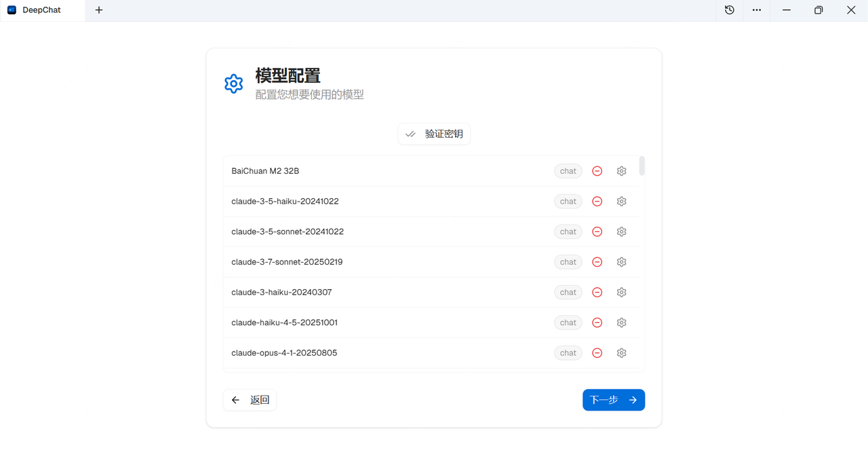Select the claude-3-7-sonnet-20250219 model name
Image resolution: width=868 pixels, height=452 pixels.
(287, 262)
